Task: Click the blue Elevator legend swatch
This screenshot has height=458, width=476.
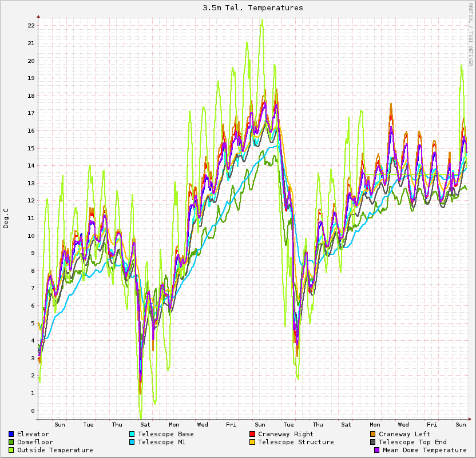Action: tap(11, 434)
